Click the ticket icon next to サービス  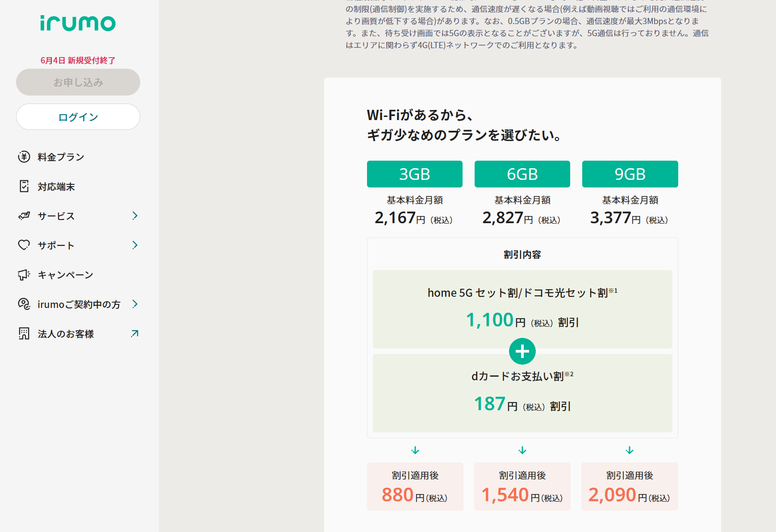[23, 216]
